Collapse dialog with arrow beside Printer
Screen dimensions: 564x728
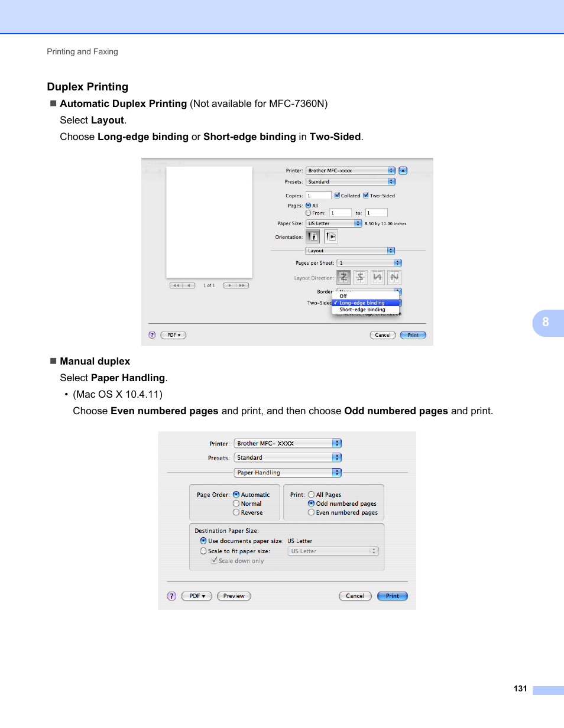point(403,170)
